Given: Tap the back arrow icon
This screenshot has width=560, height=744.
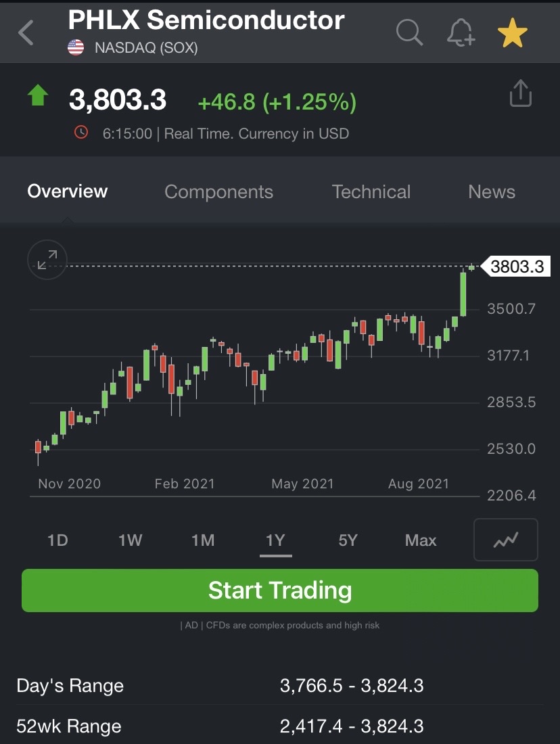Looking at the screenshot, I should (x=26, y=32).
